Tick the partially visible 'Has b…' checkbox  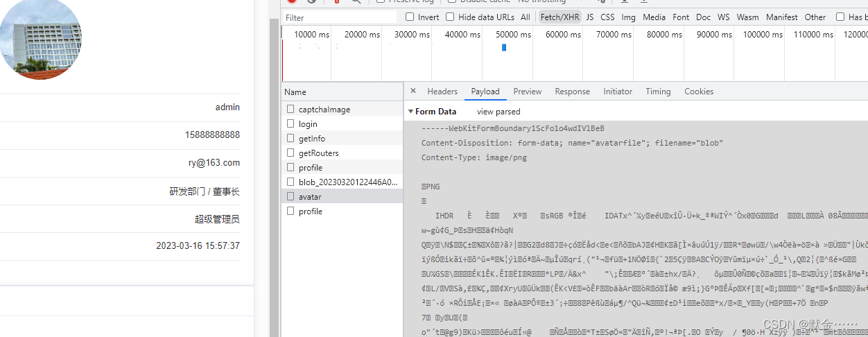[840, 17]
